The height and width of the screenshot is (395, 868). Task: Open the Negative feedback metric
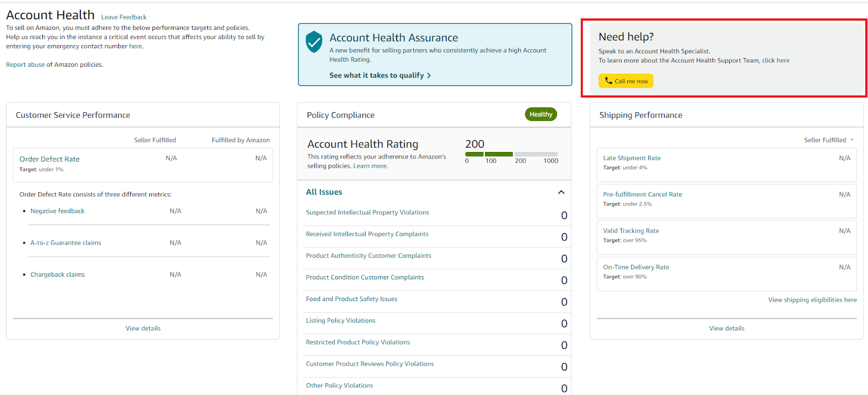coord(58,211)
